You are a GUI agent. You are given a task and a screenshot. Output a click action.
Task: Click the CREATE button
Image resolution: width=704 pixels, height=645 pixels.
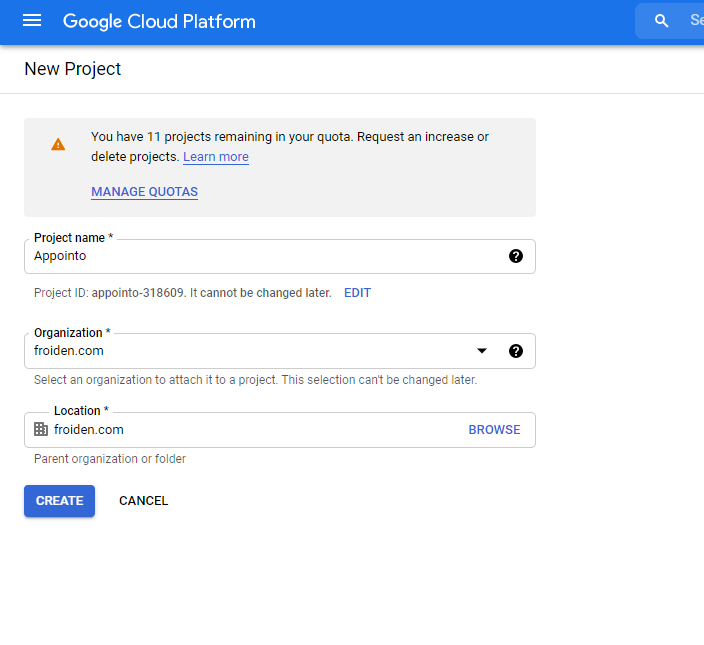click(x=59, y=501)
